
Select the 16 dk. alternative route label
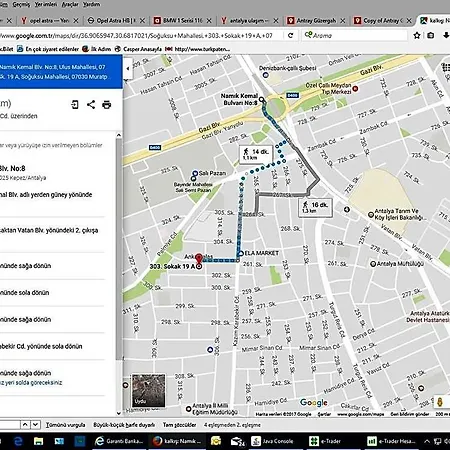click(x=315, y=208)
